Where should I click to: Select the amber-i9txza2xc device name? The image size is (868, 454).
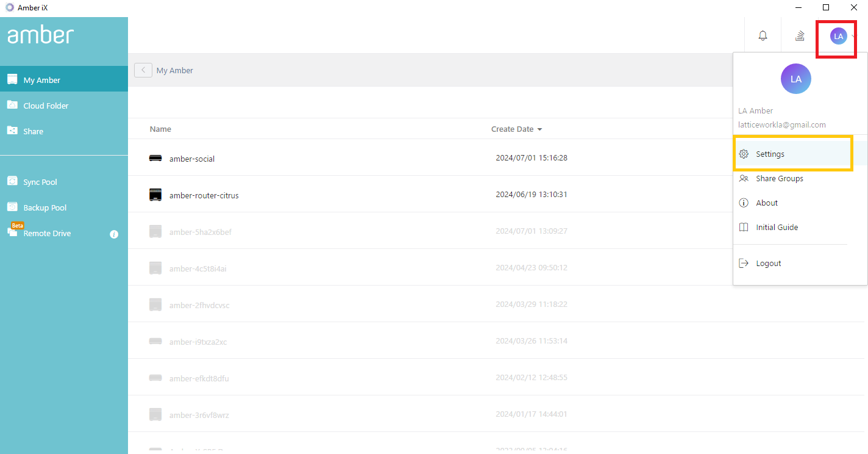[x=198, y=342]
